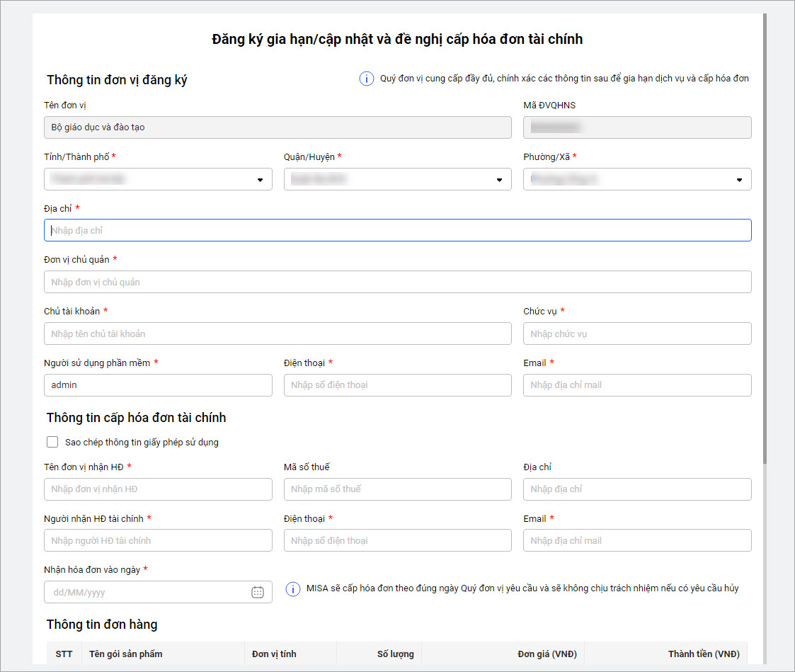Select the Chủ tài khoản input box
This screenshot has width=795, height=672.
point(278,334)
